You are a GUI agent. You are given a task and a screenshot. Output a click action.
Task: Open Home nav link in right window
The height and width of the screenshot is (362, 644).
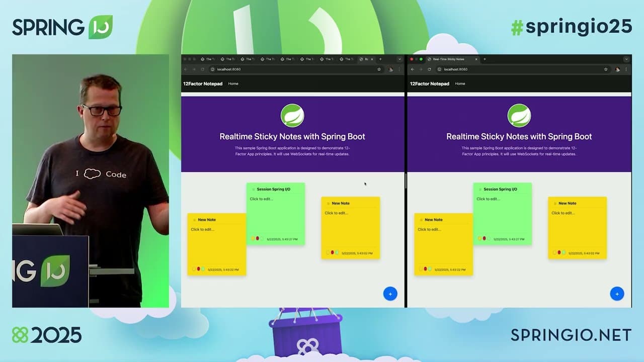pos(460,83)
